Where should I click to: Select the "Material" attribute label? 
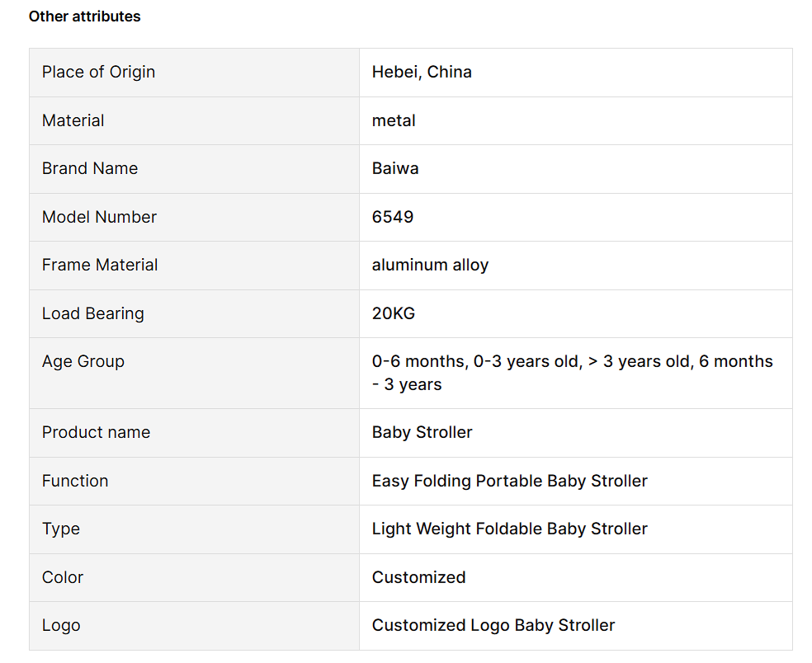coord(73,120)
